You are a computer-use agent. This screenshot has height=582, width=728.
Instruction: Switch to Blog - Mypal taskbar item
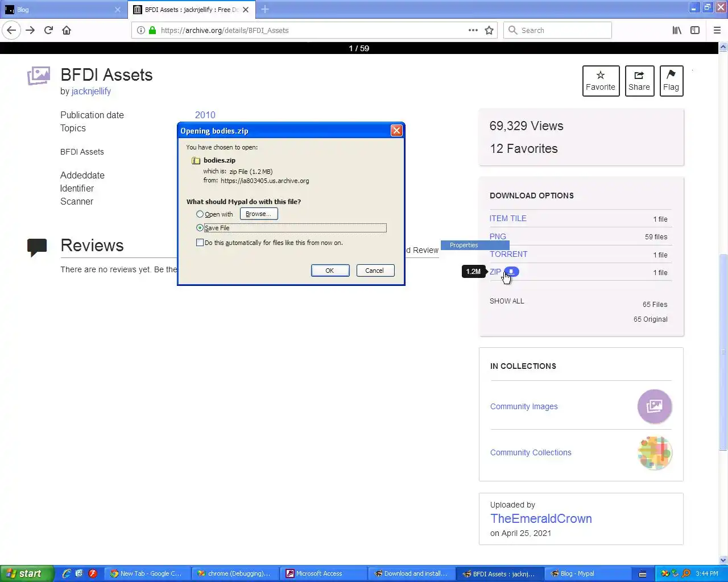click(586, 573)
